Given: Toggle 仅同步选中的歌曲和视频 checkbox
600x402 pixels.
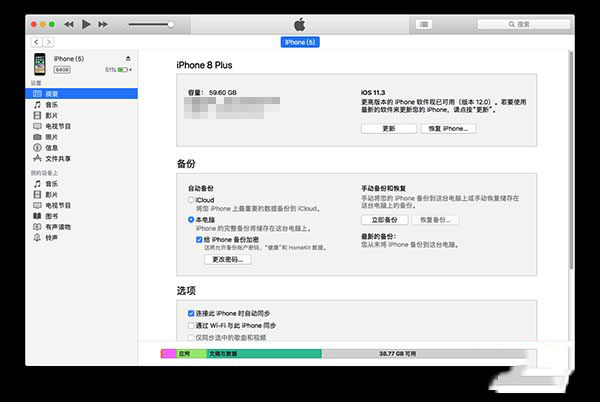Looking at the screenshot, I should (x=191, y=338).
